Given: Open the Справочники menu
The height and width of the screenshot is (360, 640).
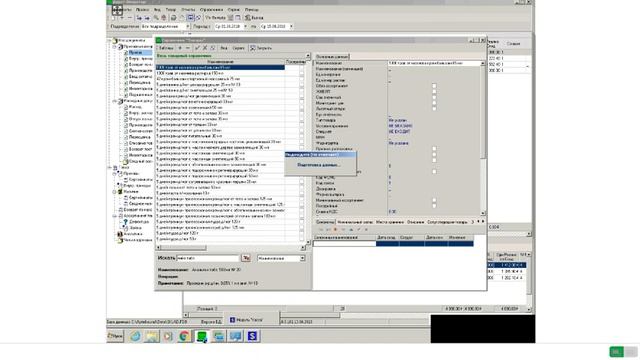Looking at the screenshot, I should pos(211,9).
